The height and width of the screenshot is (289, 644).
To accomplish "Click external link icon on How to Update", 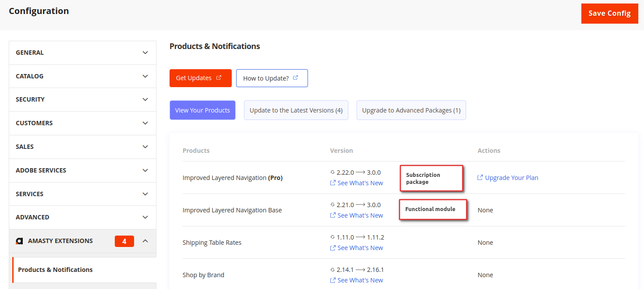I will 295,78.
